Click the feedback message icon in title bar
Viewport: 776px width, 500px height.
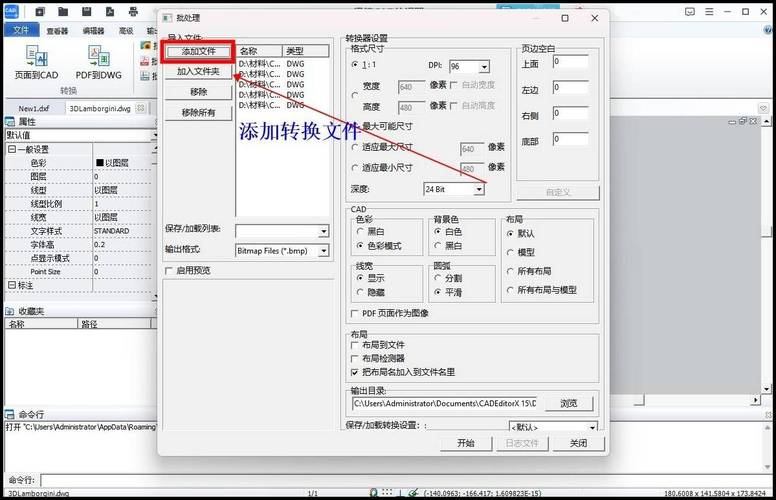(690, 11)
